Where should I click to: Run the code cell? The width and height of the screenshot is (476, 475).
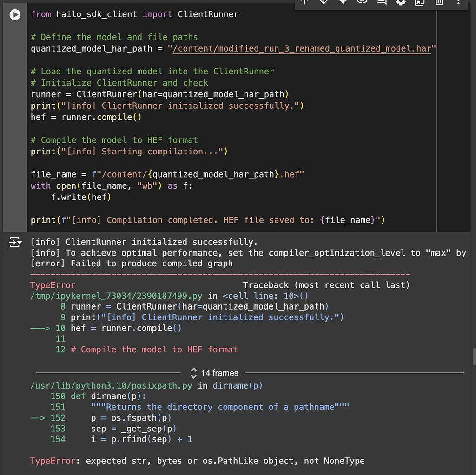click(15, 14)
